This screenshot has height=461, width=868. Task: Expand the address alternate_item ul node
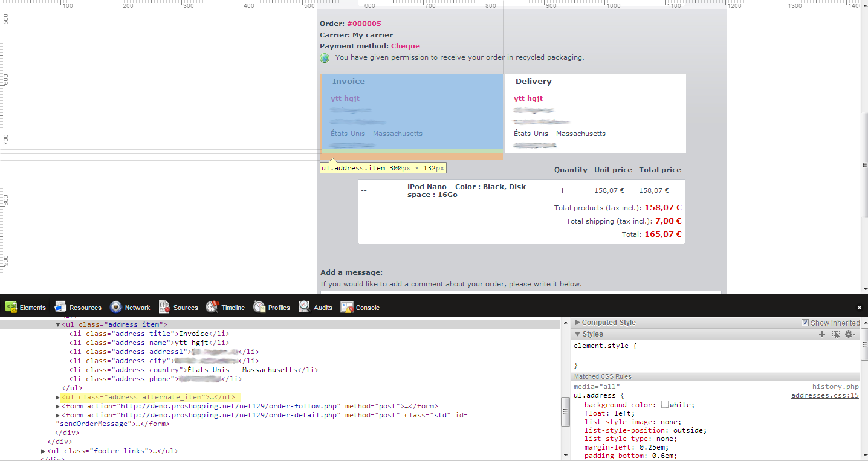[x=58, y=397]
